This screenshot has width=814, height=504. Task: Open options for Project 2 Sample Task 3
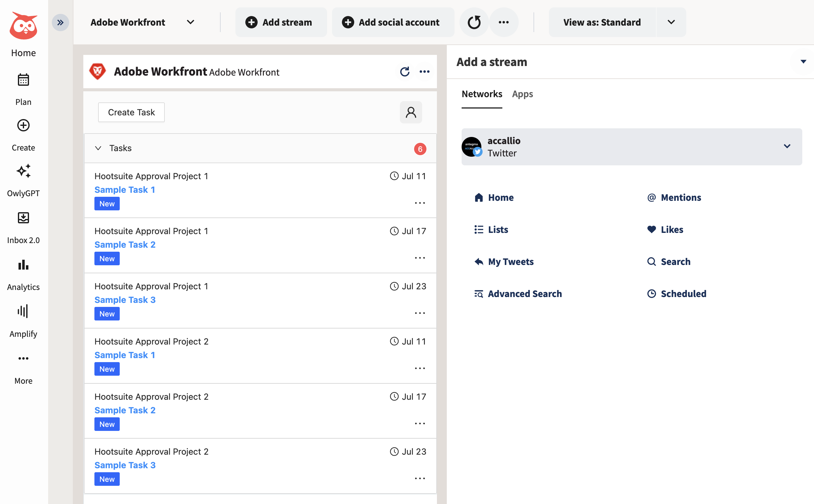point(420,479)
